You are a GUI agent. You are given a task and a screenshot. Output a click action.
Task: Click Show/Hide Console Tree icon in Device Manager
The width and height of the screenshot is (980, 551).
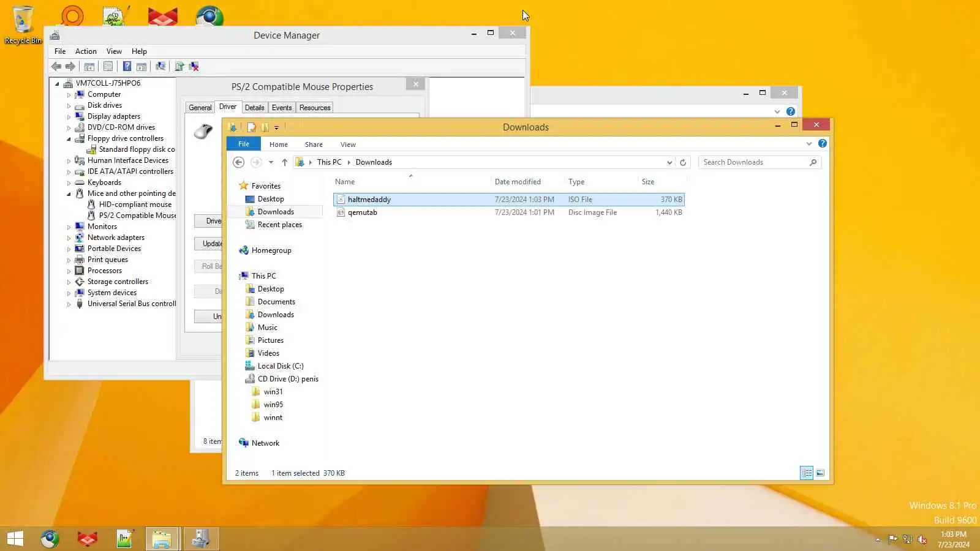click(x=89, y=67)
